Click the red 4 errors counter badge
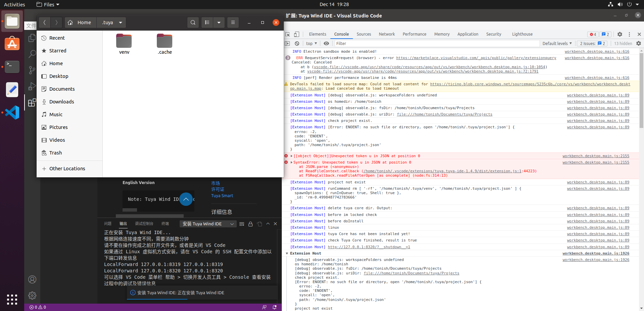Viewport: 644px width, 311px height. click(x=593, y=34)
